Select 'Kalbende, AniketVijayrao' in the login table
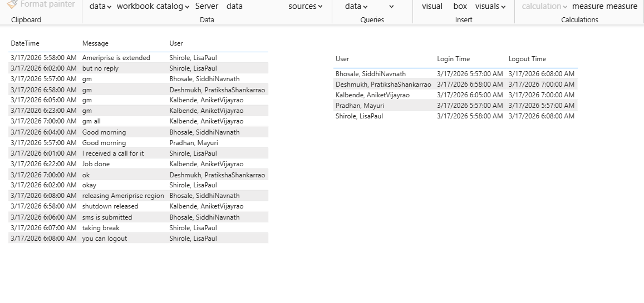The image size is (644, 303). pyautogui.click(x=372, y=95)
